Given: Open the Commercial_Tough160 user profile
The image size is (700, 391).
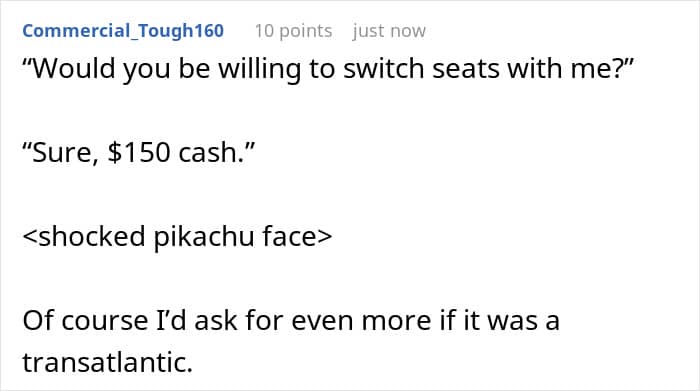Looking at the screenshot, I should (123, 31).
